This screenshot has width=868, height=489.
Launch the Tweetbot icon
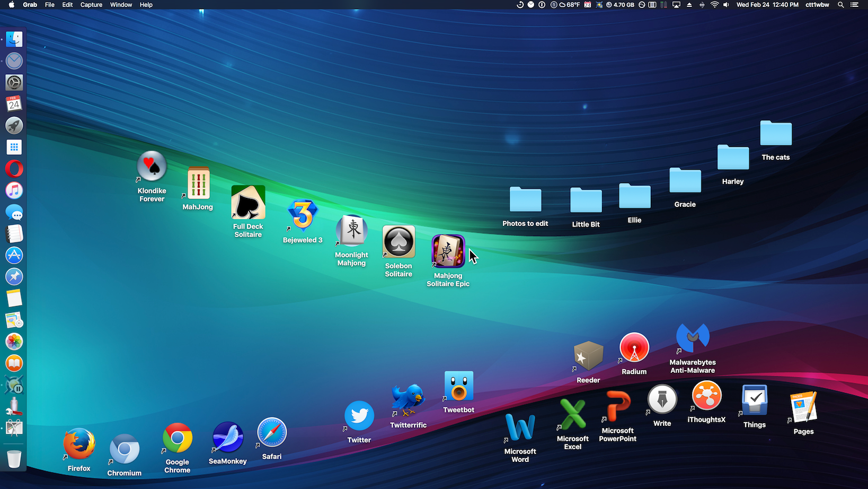point(459,386)
